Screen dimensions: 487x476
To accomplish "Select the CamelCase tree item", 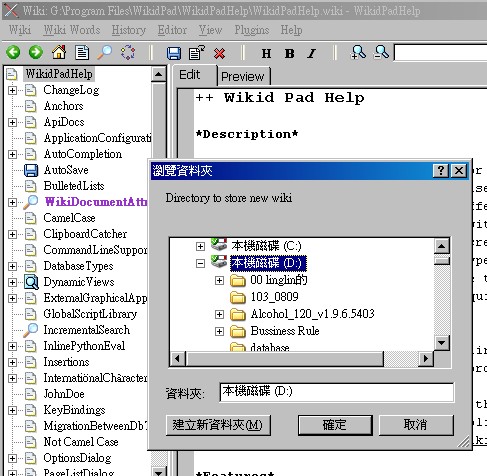I will point(69,218).
